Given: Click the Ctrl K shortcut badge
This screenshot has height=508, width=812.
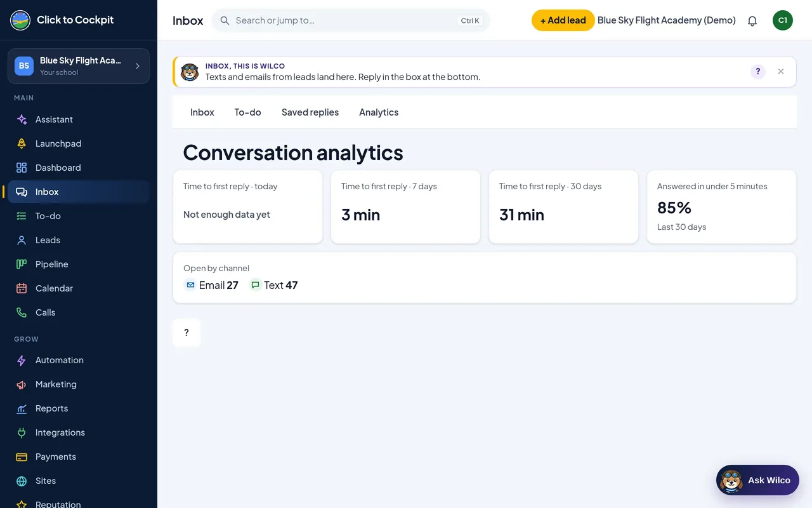Looking at the screenshot, I should click(x=470, y=20).
